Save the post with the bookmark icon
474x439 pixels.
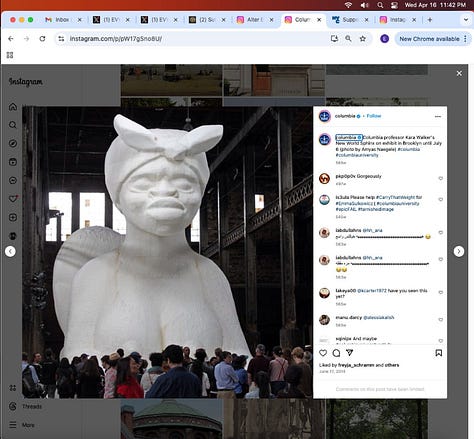point(439,353)
